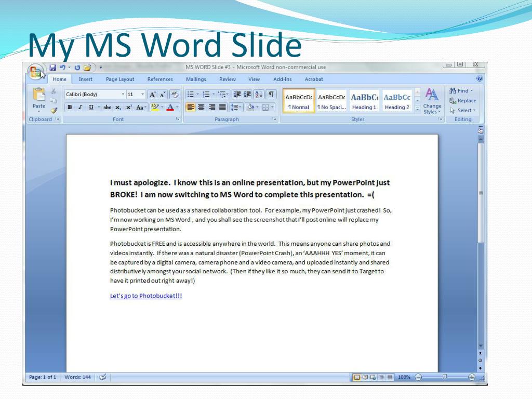Toggle underline formatting

click(91, 108)
